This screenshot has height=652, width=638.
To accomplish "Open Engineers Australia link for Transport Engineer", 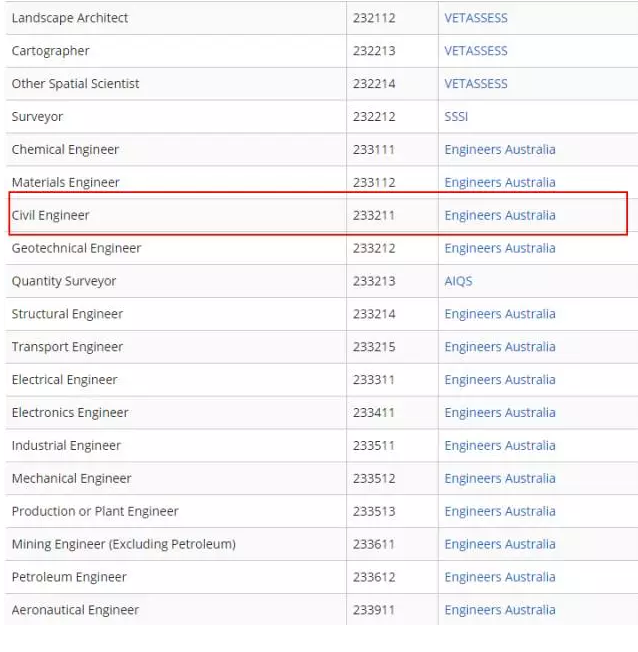I will (x=499, y=347).
